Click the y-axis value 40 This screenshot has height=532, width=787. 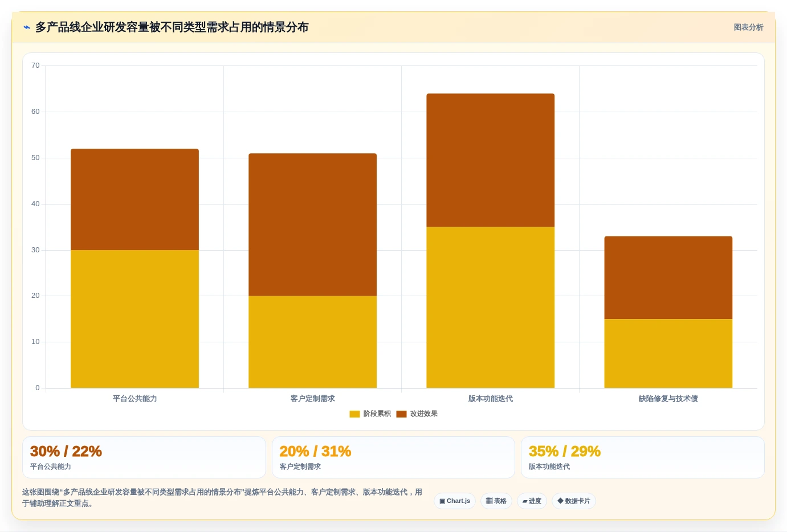pyautogui.click(x=35, y=204)
